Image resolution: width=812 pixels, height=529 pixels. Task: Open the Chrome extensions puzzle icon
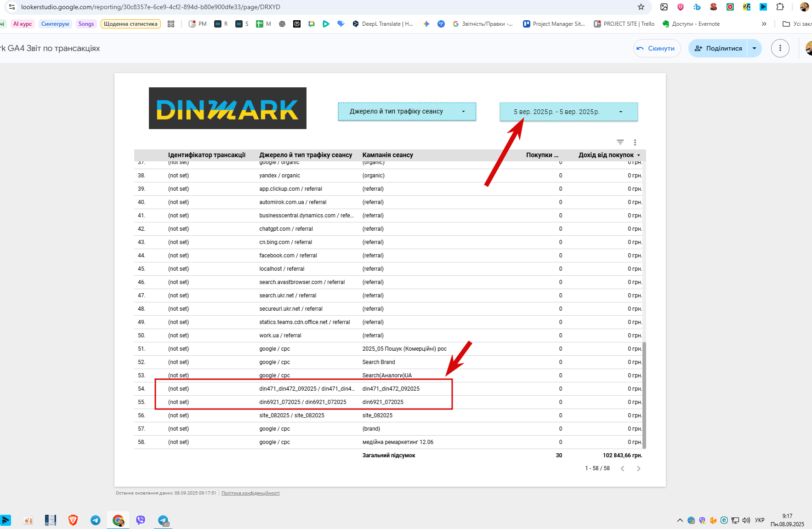click(x=780, y=7)
